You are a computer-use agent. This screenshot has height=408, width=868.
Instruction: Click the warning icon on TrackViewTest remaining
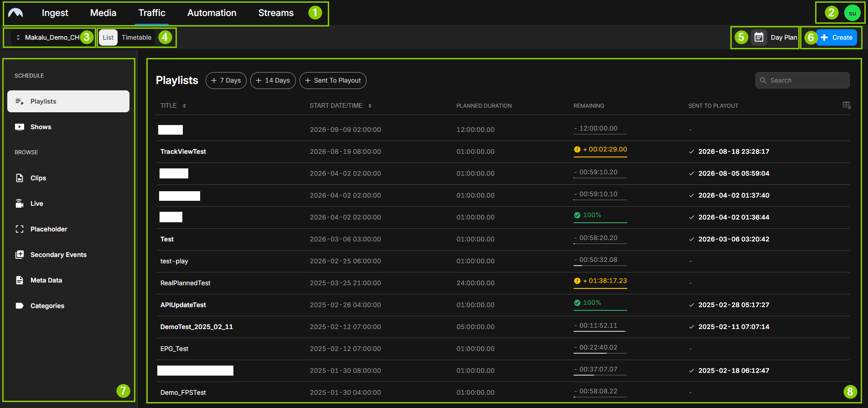click(x=577, y=149)
